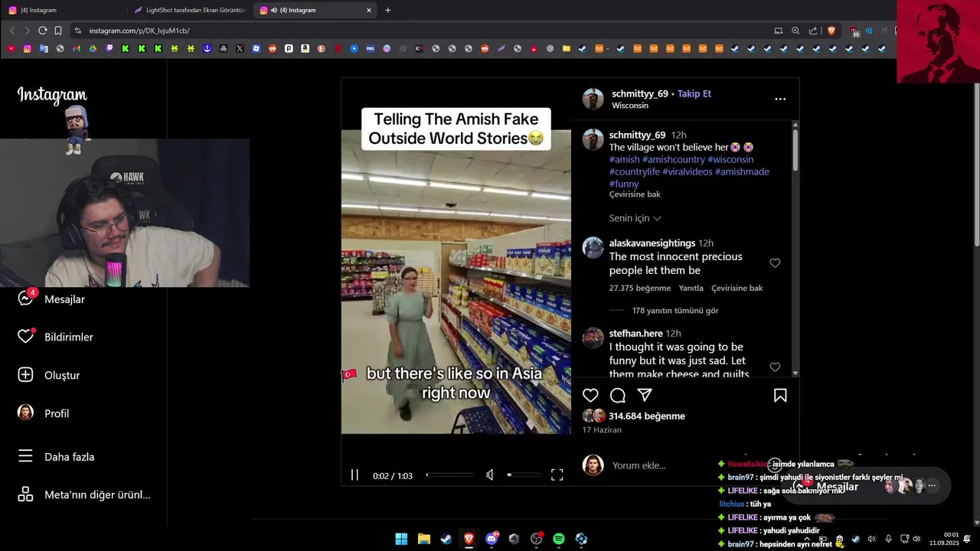Click the commenter avatar beside Yorum ekle
The image size is (980, 551).
pos(593,465)
